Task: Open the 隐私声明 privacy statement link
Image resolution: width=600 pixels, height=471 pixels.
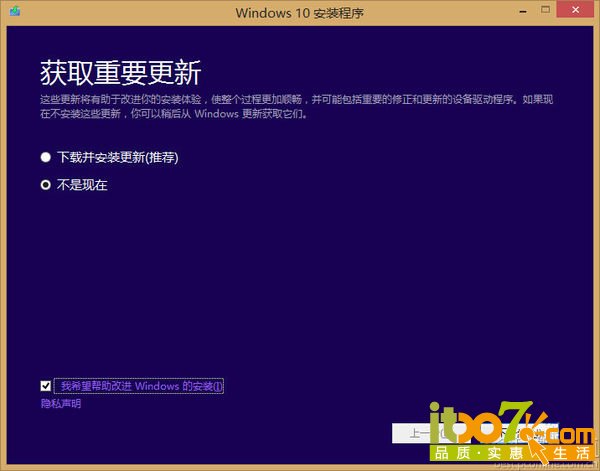Action: 61,404
